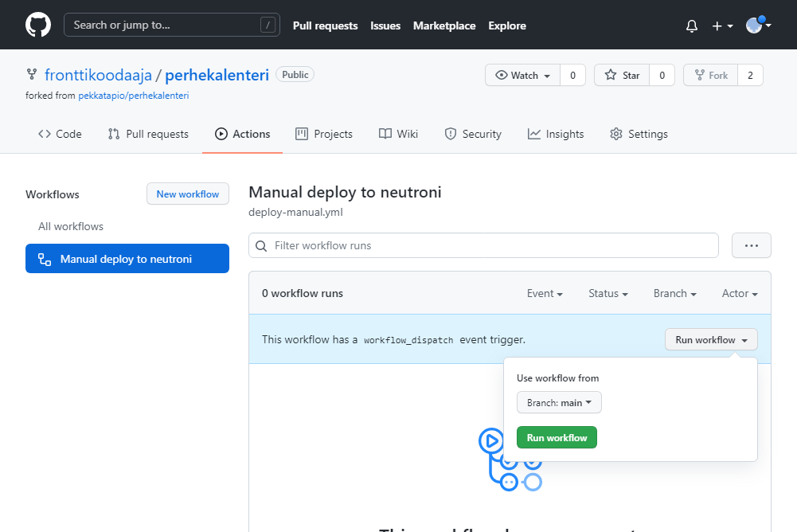
Task: Click the deploy-manual.yml file name
Action: [295, 213]
